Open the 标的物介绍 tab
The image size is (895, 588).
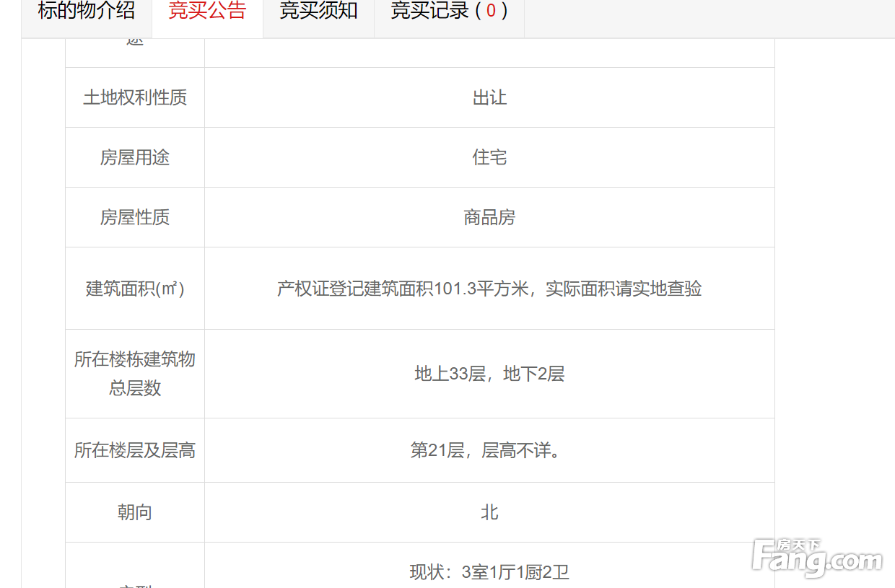pos(87,12)
